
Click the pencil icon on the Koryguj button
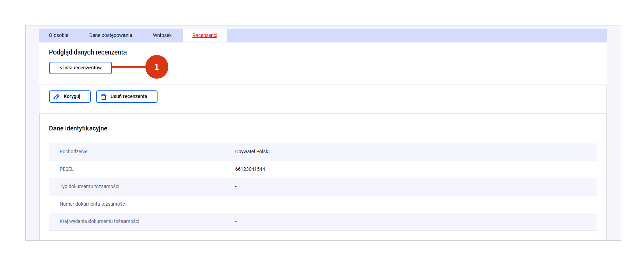pos(57,97)
